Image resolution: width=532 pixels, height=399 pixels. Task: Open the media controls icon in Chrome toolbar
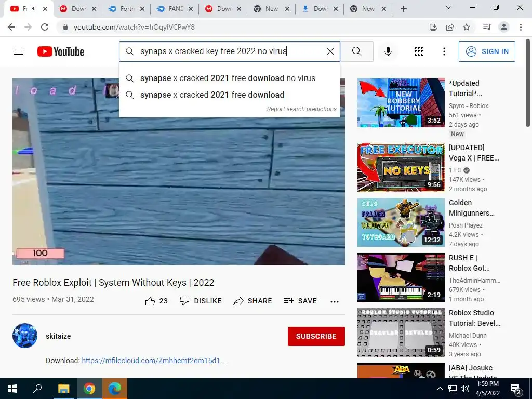(487, 27)
